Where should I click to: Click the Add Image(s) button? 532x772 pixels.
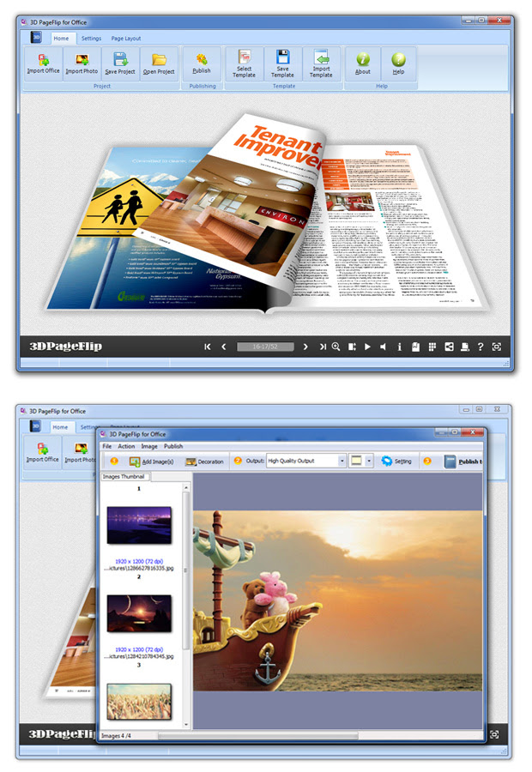[x=151, y=461]
